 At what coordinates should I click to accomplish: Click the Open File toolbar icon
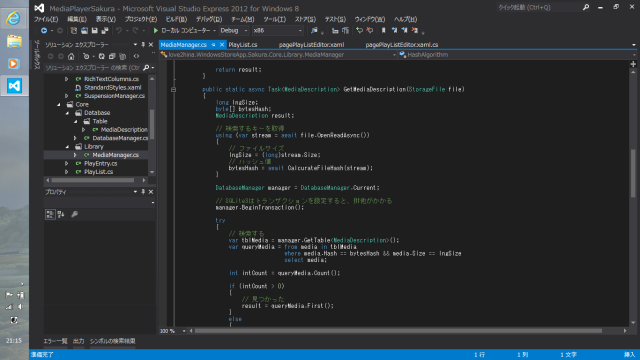[x=84, y=31]
